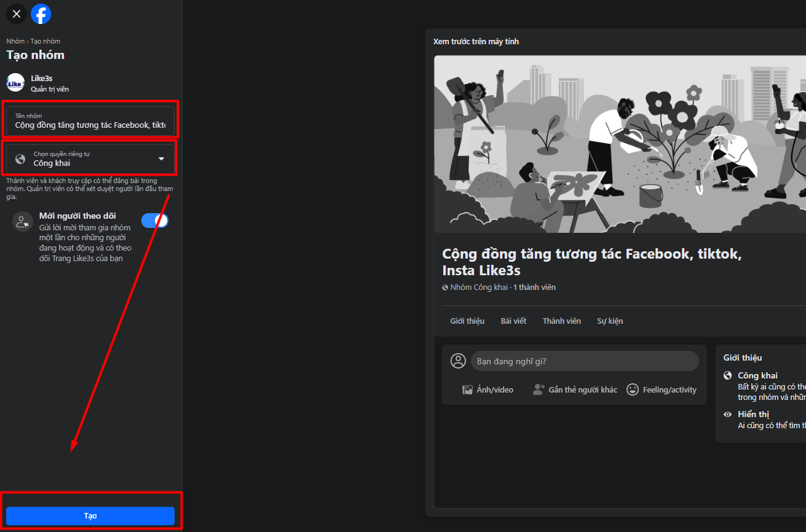Click the Quản trị viên role label
The width and height of the screenshot is (806, 532).
[50, 89]
